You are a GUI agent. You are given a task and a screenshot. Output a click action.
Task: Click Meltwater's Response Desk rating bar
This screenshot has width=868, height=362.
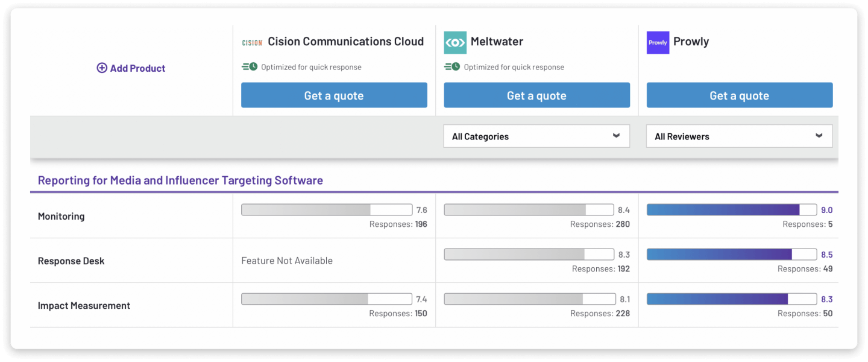pos(529,255)
